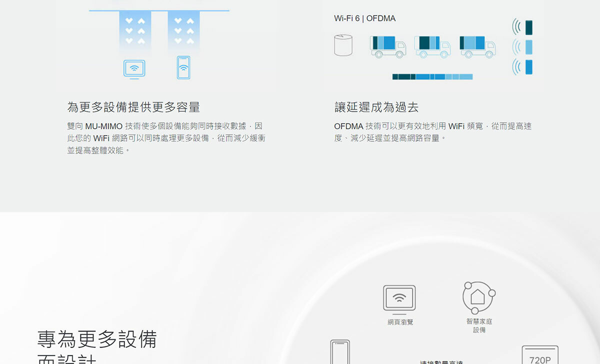Click the first truck nearest the router
The width and height of the screenshot is (600, 364).
(x=387, y=46)
